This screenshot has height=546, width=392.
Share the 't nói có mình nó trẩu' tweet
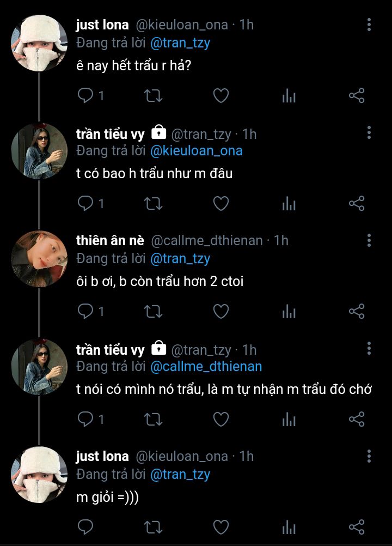[x=357, y=420]
